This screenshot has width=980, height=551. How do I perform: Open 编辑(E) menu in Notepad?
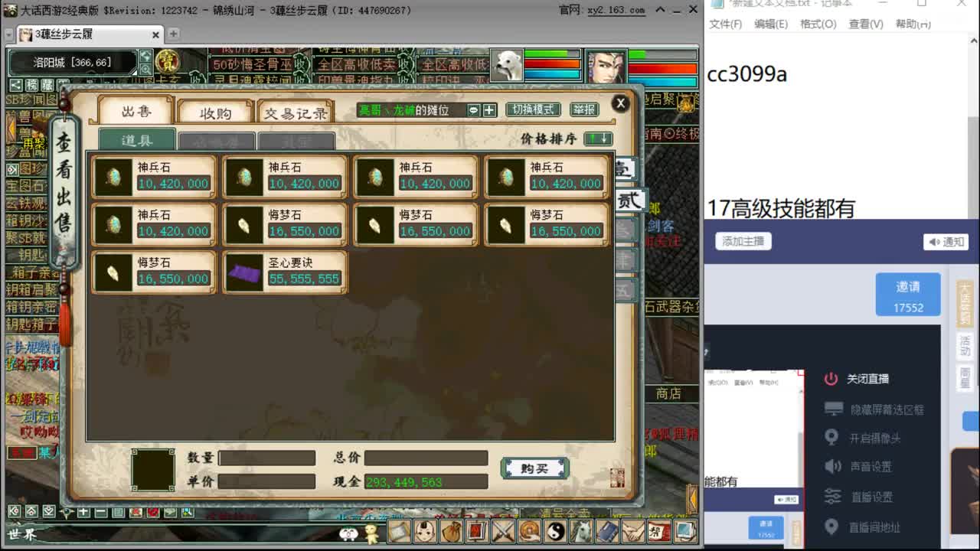coord(770,24)
